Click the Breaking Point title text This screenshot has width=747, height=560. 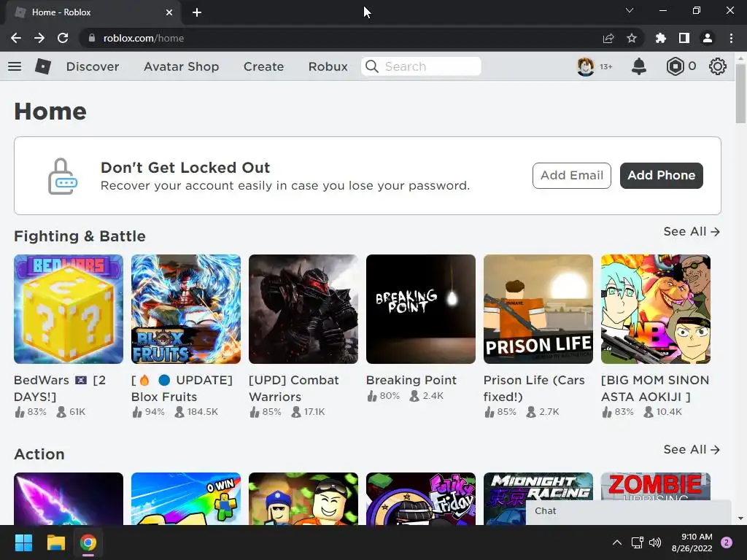(x=411, y=380)
